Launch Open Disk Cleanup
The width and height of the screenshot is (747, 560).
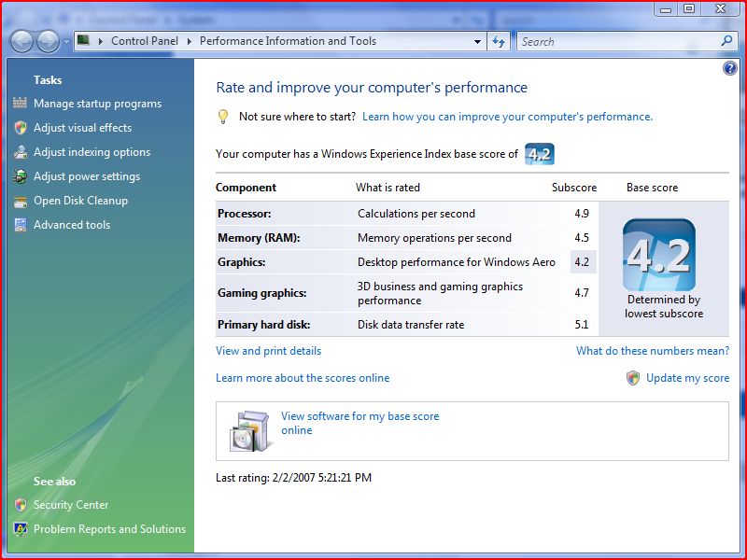click(x=80, y=201)
